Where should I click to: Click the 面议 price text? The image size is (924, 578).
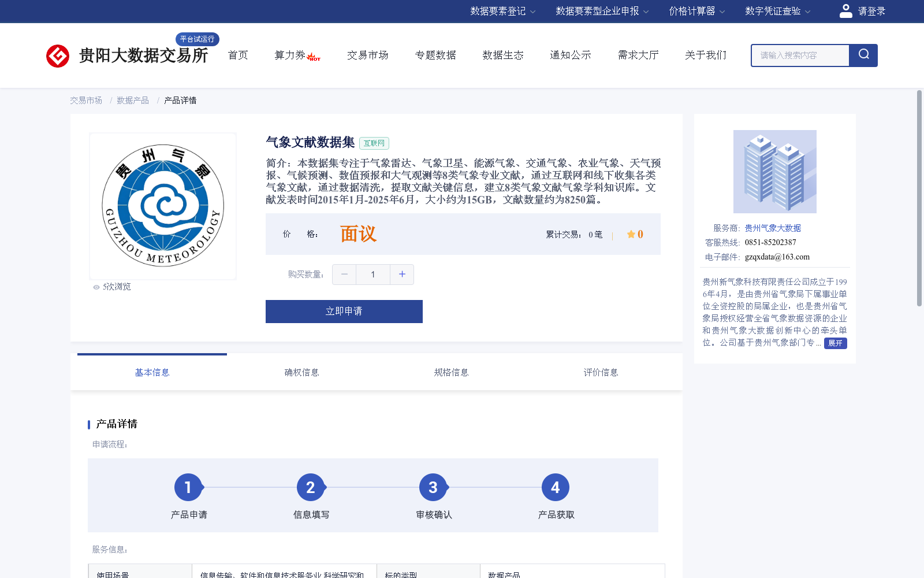click(x=358, y=234)
